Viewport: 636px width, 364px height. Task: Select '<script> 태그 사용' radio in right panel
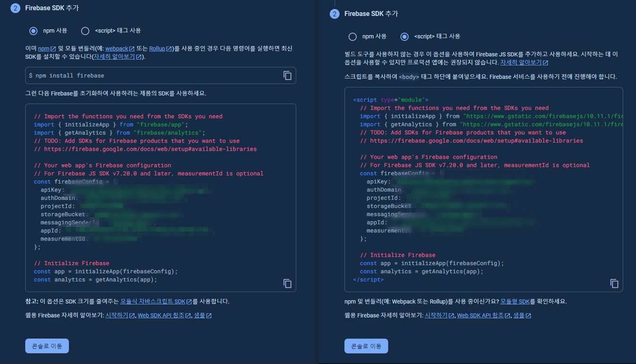pyautogui.click(x=404, y=36)
